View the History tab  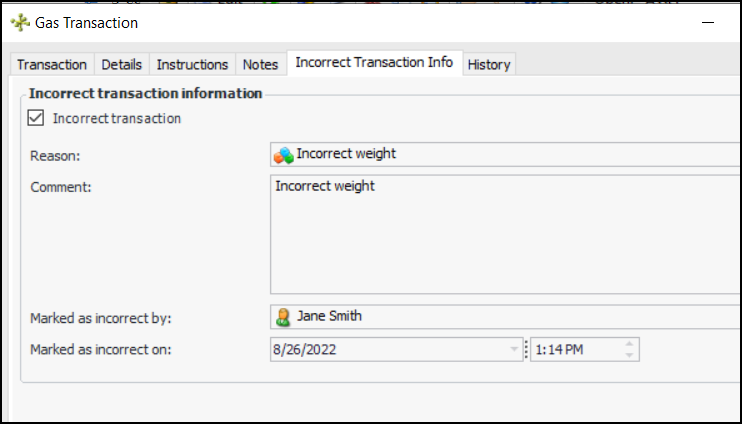(x=489, y=65)
